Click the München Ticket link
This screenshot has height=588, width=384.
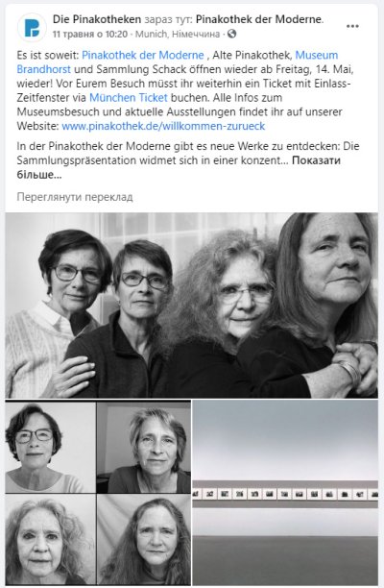coord(128,98)
